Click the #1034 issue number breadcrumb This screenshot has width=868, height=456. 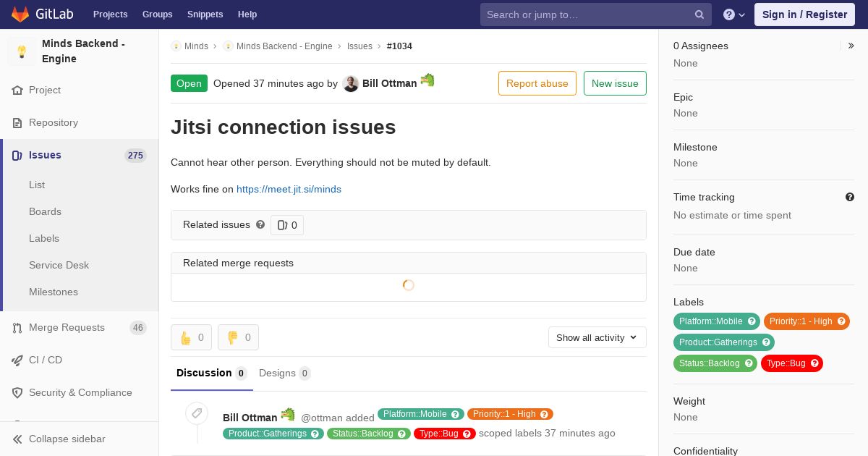(399, 46)
